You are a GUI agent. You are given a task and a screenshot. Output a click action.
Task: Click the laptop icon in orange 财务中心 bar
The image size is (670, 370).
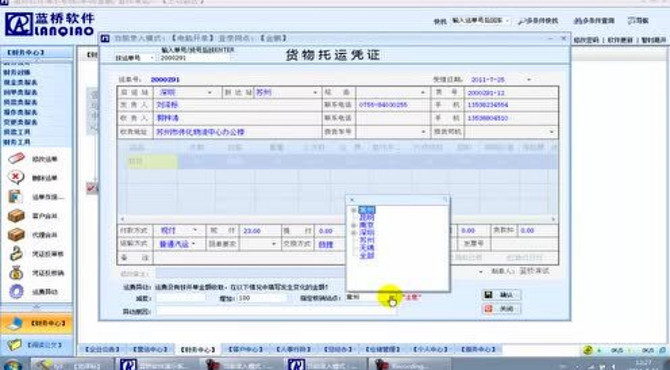[15, 324]
